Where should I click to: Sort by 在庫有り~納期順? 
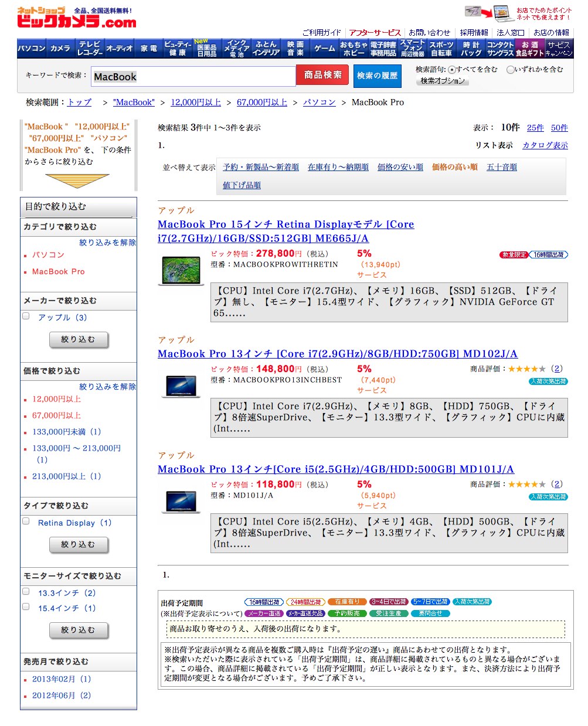click(x=338, y=167)
